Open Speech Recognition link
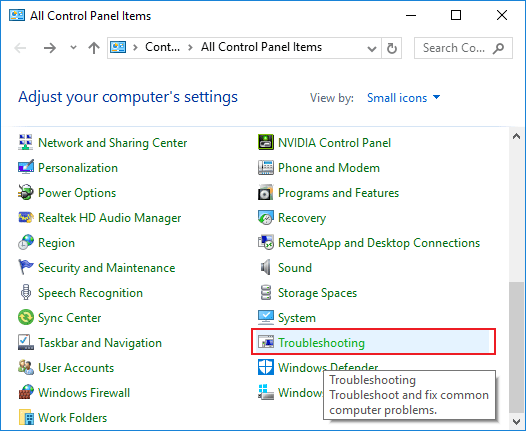Image resolution: width=526 pixels, height=431 pixels. tap(90, 293)
